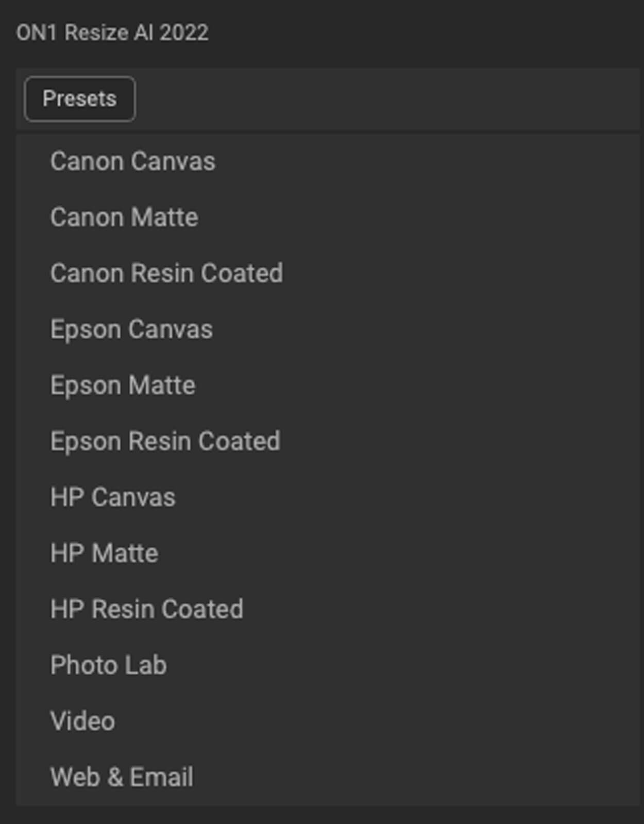Open the Photo Lab preset category
The width and height of the screenshot is (644, 824).
108,665
